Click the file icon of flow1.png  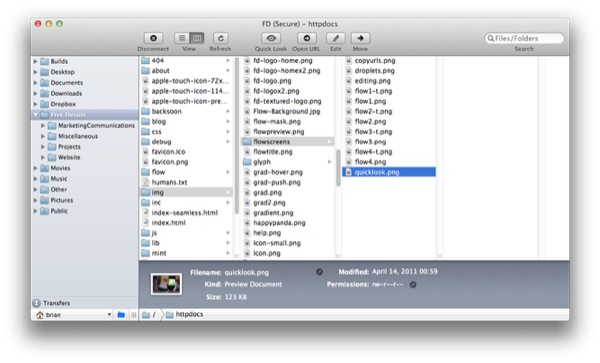[x=349, y=101]
